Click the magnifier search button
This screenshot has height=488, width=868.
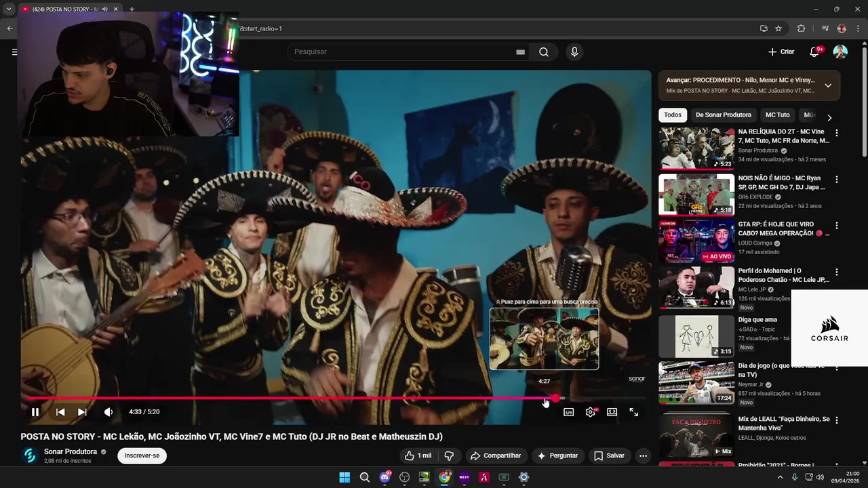[x=544, y=52]
